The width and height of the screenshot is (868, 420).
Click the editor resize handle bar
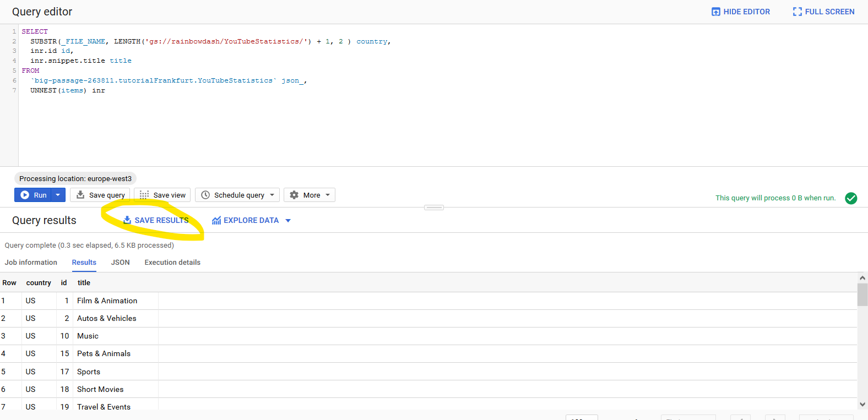tap(434, 208)
